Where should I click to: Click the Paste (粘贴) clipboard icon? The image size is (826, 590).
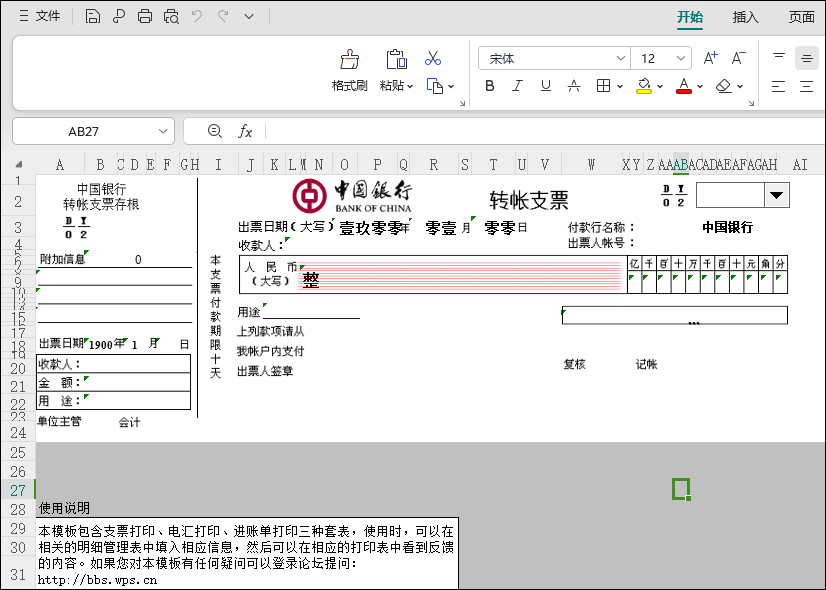pyautogui.click(x=396, y=60)
